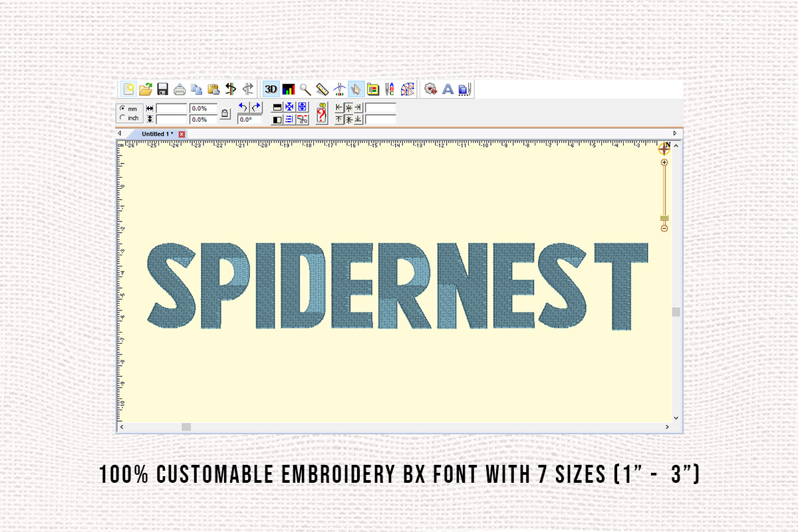Click the Undo arrow button
798x532 pixels.
click(243, 107)
